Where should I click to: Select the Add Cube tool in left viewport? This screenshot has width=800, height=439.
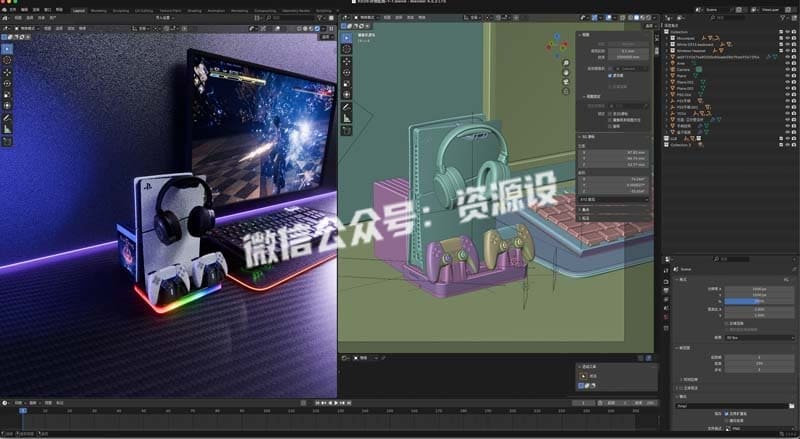coord(7,142)
